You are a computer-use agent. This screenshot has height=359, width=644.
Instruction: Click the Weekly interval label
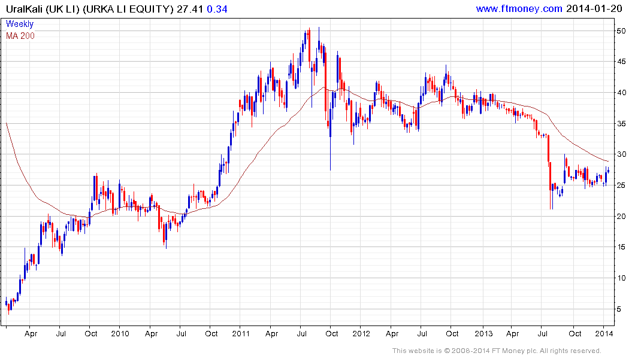click(x=20, y=24)
